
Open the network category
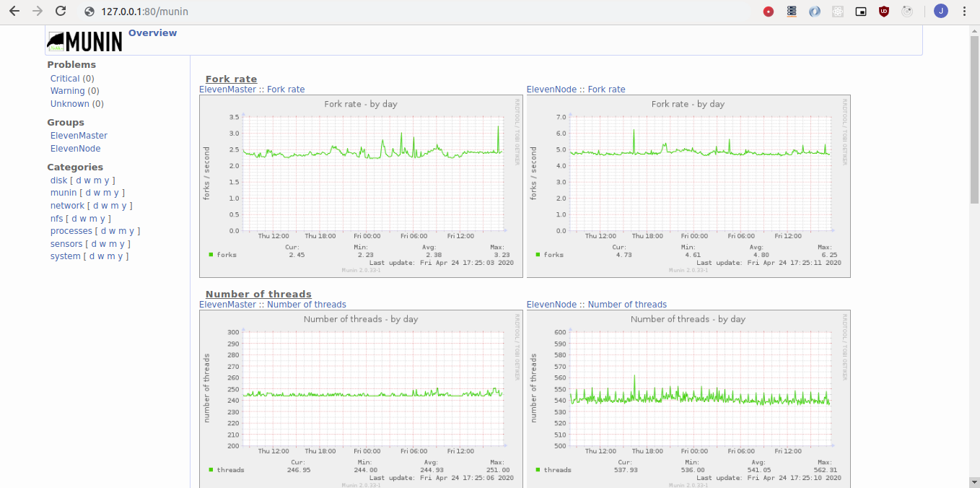click(67, 206)
